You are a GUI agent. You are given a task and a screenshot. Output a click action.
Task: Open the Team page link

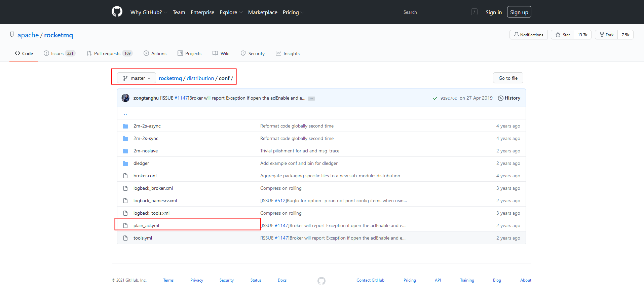(179, 12)
